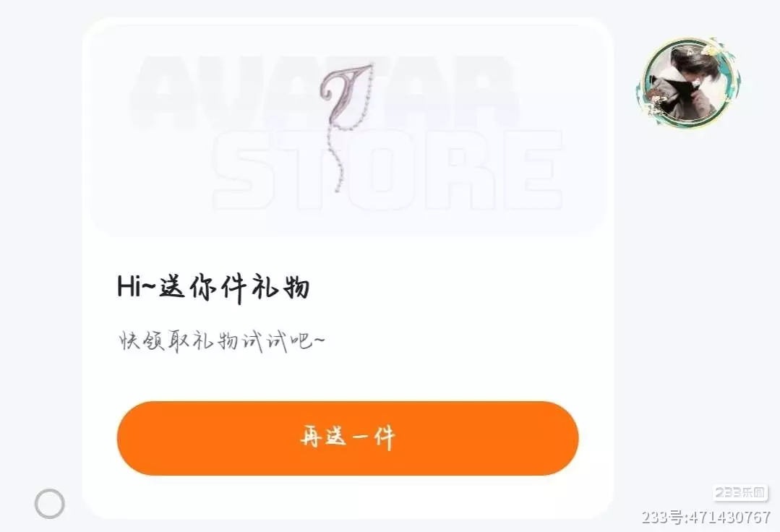Click the 再送一件 label inside orange button

[x=348, y=437]
